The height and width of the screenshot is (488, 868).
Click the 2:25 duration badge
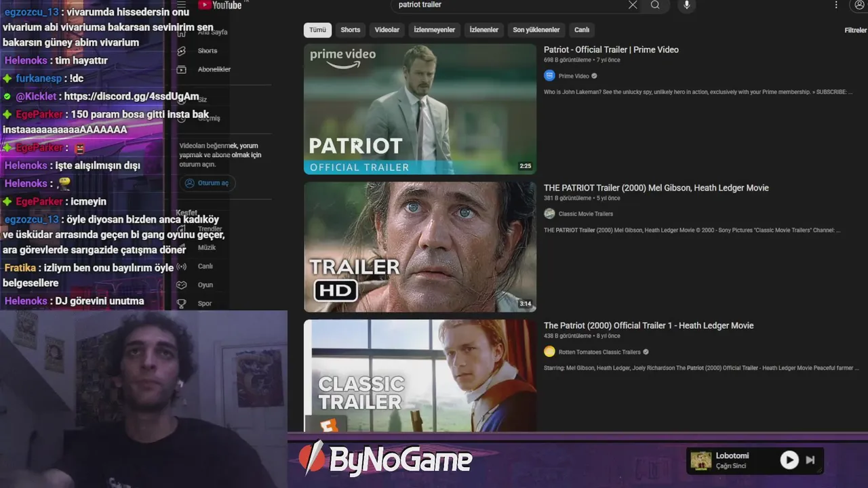(x=526, y=166)
